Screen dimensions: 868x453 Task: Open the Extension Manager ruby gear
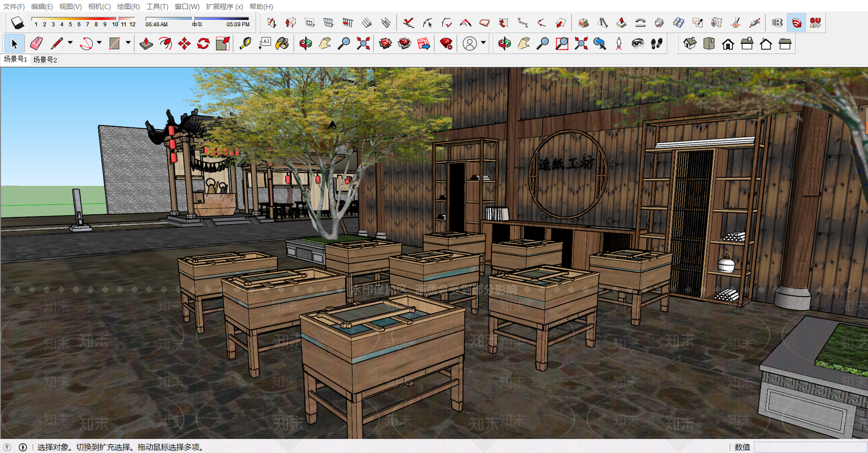[446, 44]
